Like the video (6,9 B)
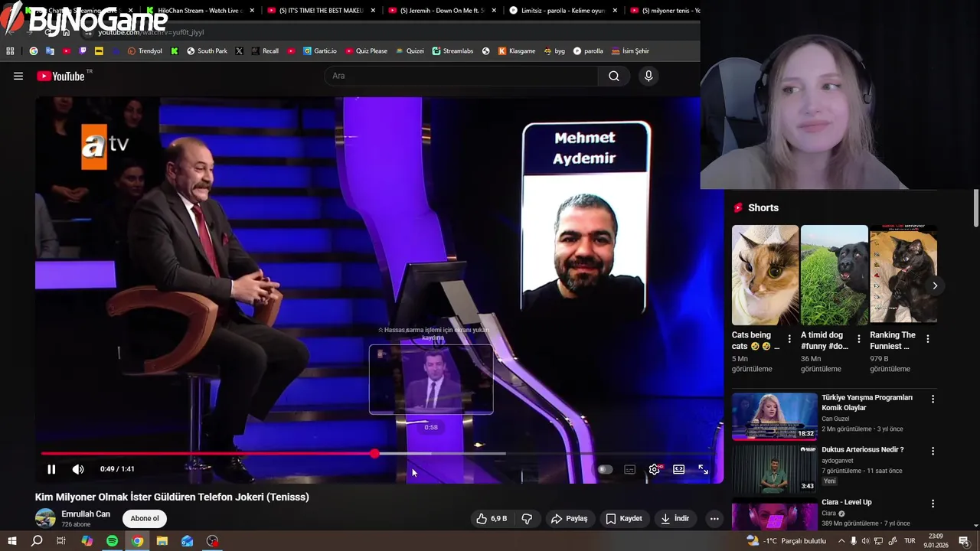 492,518
